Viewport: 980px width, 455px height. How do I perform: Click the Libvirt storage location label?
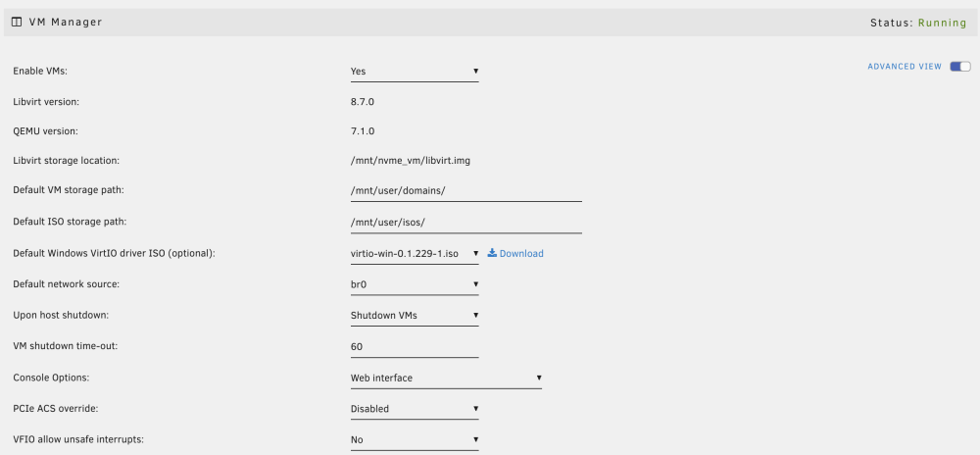pos(67,161)
